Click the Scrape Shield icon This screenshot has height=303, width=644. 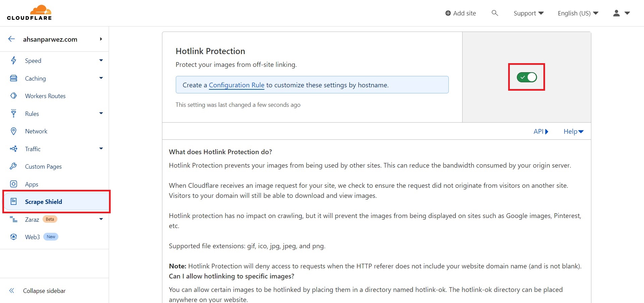click(13, 202)
